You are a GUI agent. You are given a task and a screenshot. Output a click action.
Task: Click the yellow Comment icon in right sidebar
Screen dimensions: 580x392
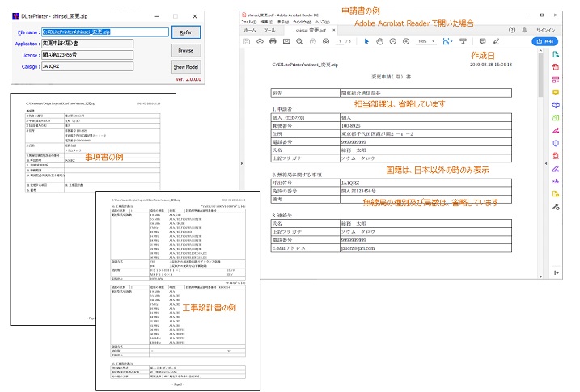(556, 92)
